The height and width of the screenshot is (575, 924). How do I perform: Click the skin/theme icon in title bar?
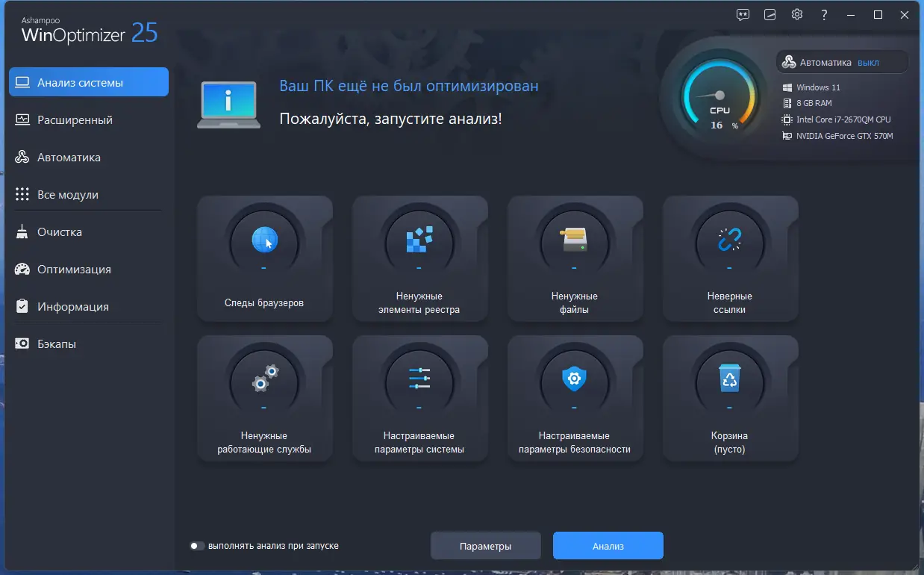coord(770,15)
